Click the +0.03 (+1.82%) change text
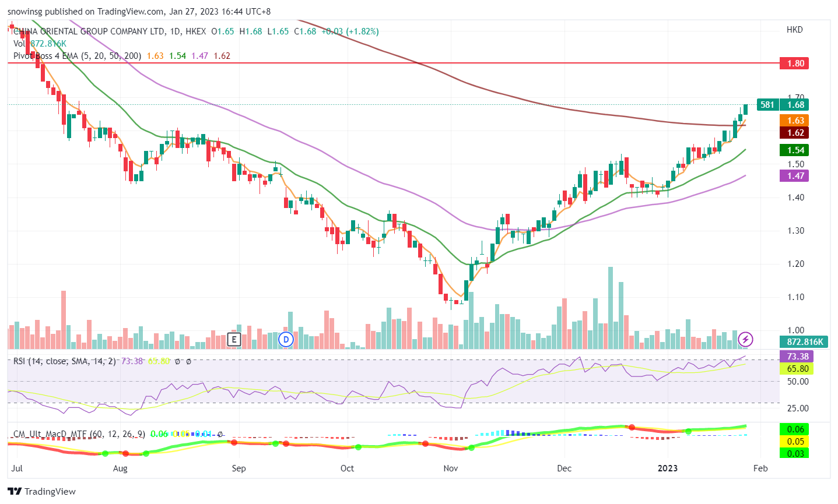Image resolution: width=838 pixels, height=504 pixels. 350,31
